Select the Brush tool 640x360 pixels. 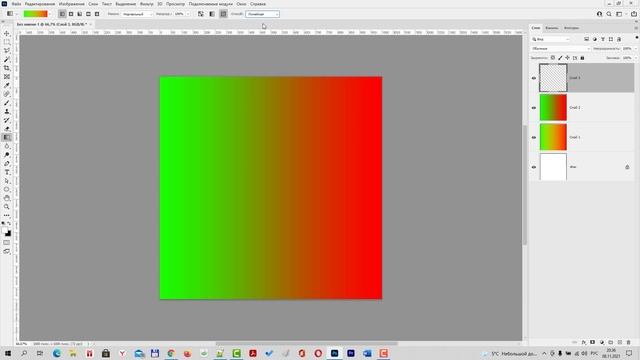tap(7, 103)
